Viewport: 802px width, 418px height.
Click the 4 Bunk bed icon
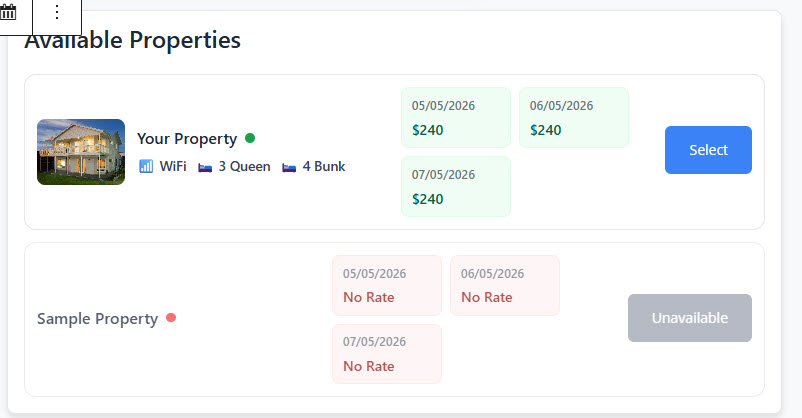click(x=289, y=167)
